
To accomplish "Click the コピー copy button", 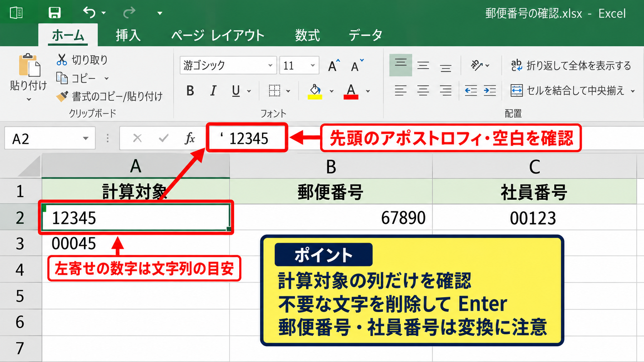I will 76,78.
